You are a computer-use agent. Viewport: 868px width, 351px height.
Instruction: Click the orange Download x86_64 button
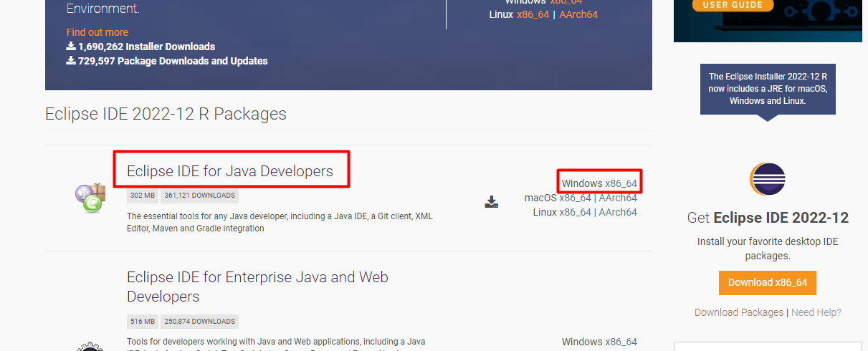click(x=768, y=282)
